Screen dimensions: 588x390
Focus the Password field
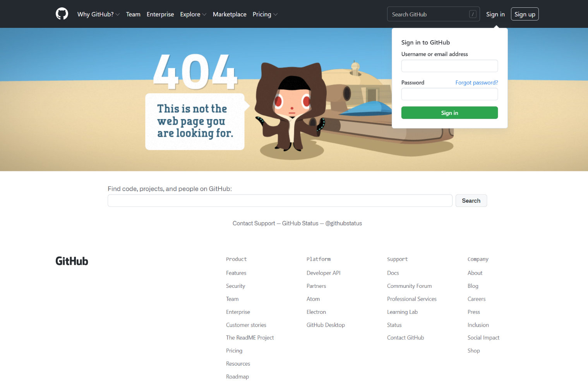[x=449, y=94]
